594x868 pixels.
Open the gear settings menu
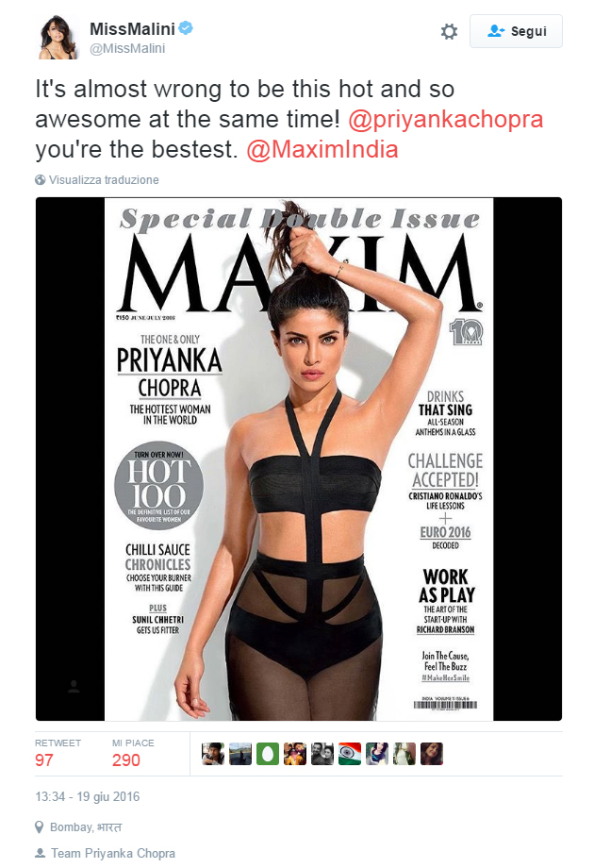(x=449, y=31)
